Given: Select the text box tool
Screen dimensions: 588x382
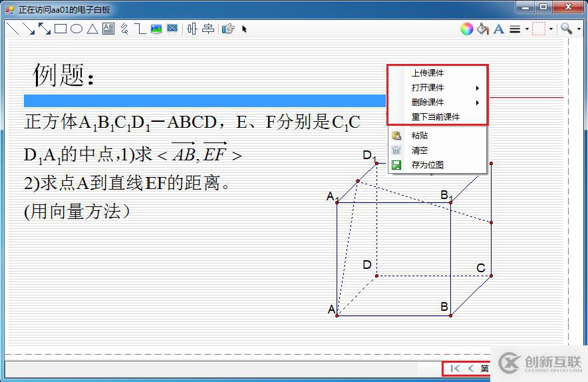Looking at the screenshot, I should tap(108, 29).
